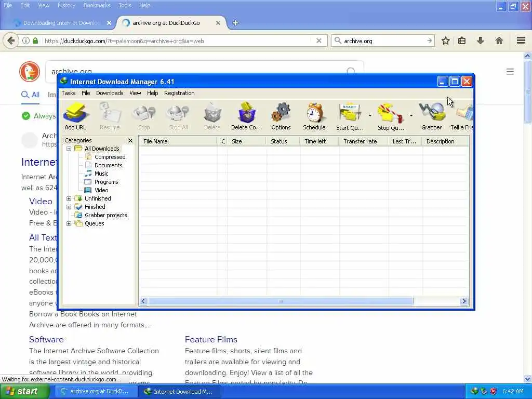Select the Programs category

point(106,182)
